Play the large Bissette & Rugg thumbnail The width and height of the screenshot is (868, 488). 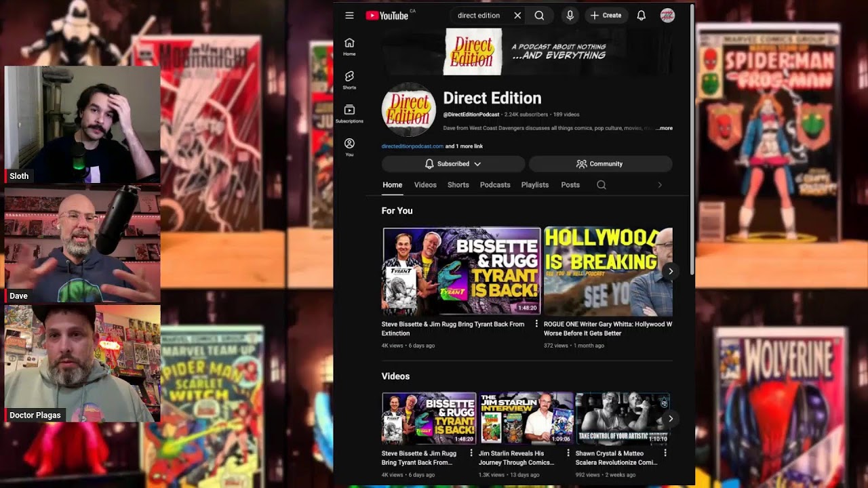[461, 271]
